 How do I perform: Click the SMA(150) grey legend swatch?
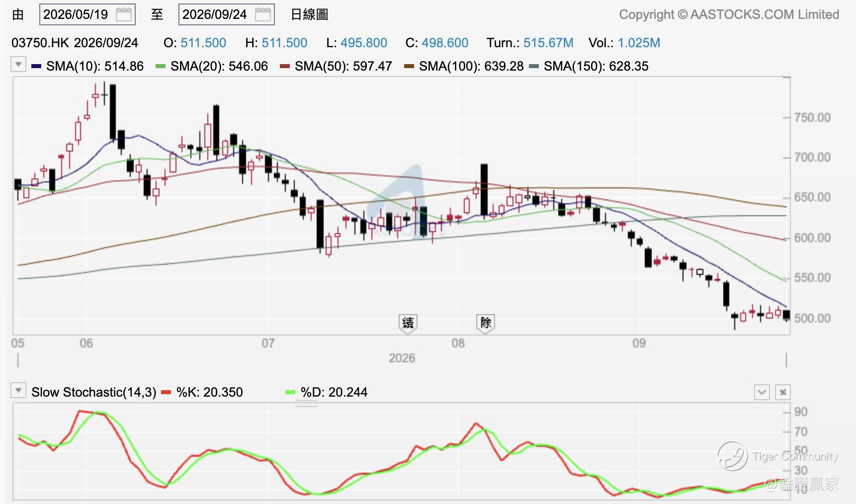[534, 66]
